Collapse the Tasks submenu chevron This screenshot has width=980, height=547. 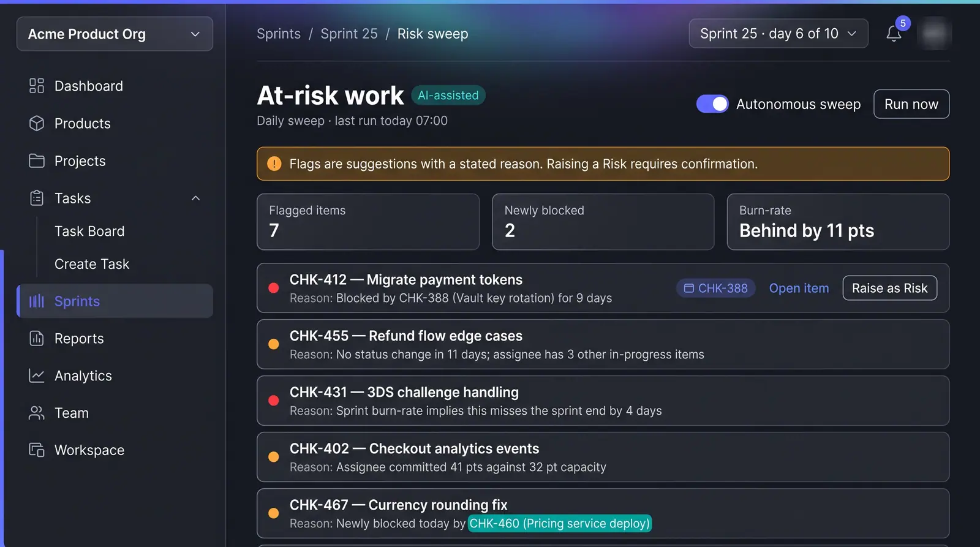(196, 198)
